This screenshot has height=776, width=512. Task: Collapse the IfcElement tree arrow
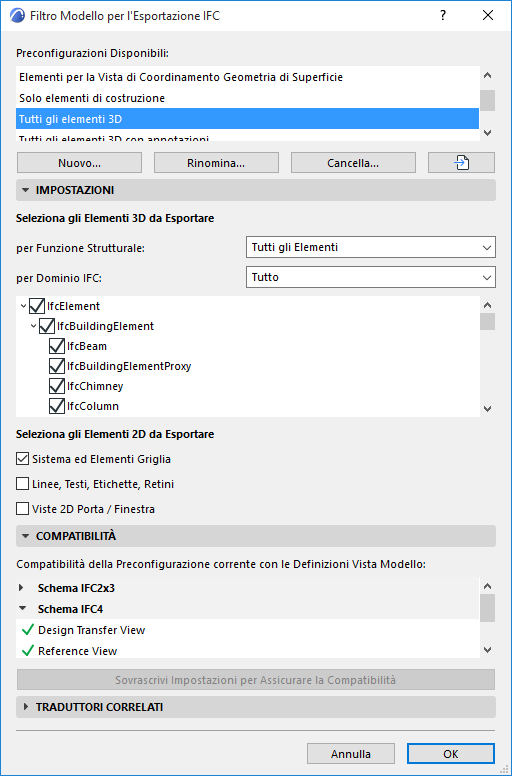[23, 307]
